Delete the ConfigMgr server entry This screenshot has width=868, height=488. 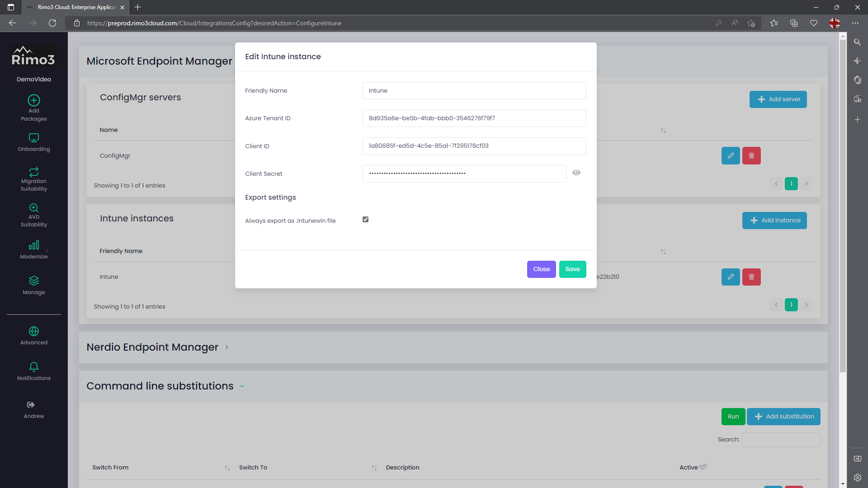[x=751, y=156]
